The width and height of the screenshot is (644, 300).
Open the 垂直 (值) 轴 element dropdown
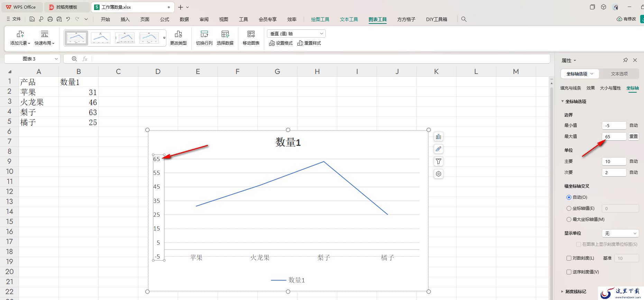(296, 34)
